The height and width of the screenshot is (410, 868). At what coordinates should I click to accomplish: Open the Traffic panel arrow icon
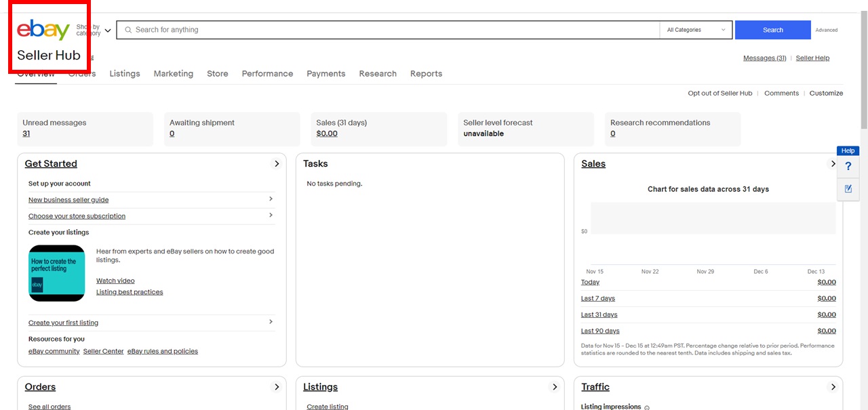coord(833,387)
